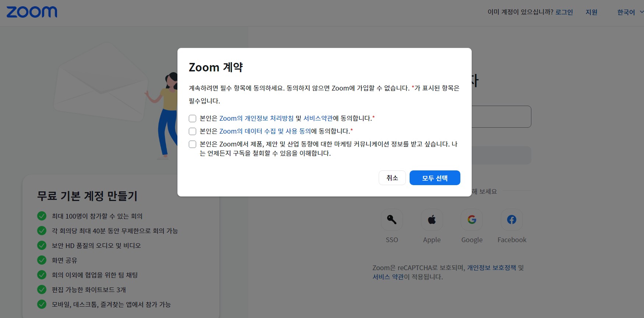Sign up with the Apple icon

point(432,220)
